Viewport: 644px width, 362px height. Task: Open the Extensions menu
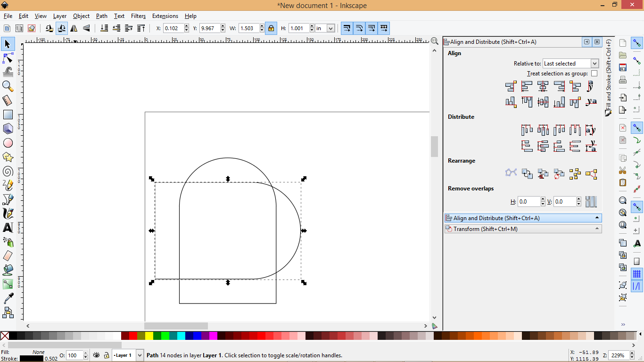[165, 16]
